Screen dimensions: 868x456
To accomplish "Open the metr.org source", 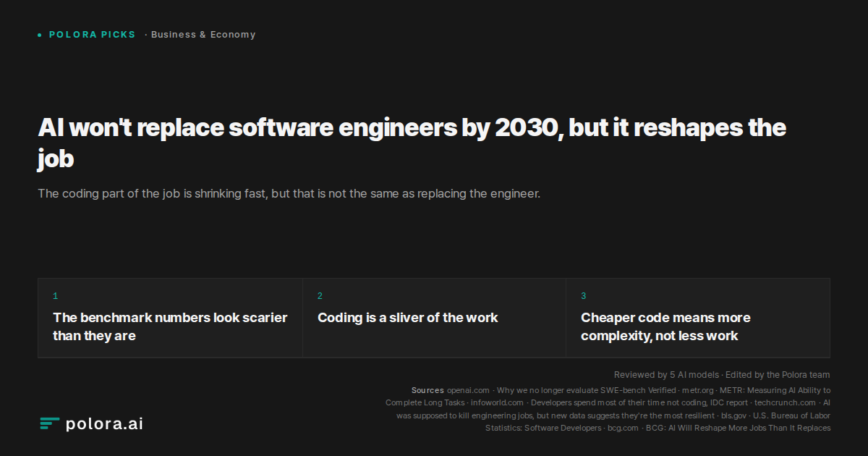I will point(697,390).
